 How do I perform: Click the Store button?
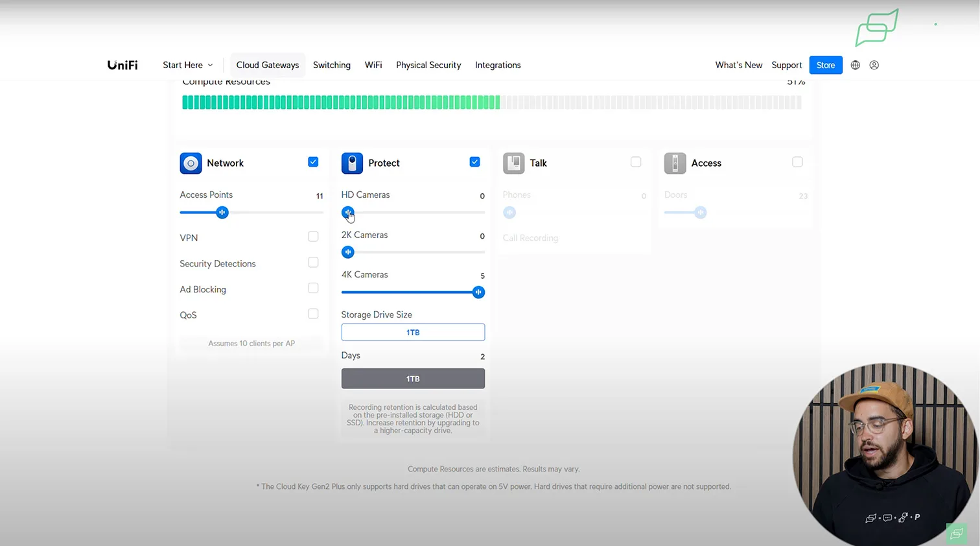825,65
